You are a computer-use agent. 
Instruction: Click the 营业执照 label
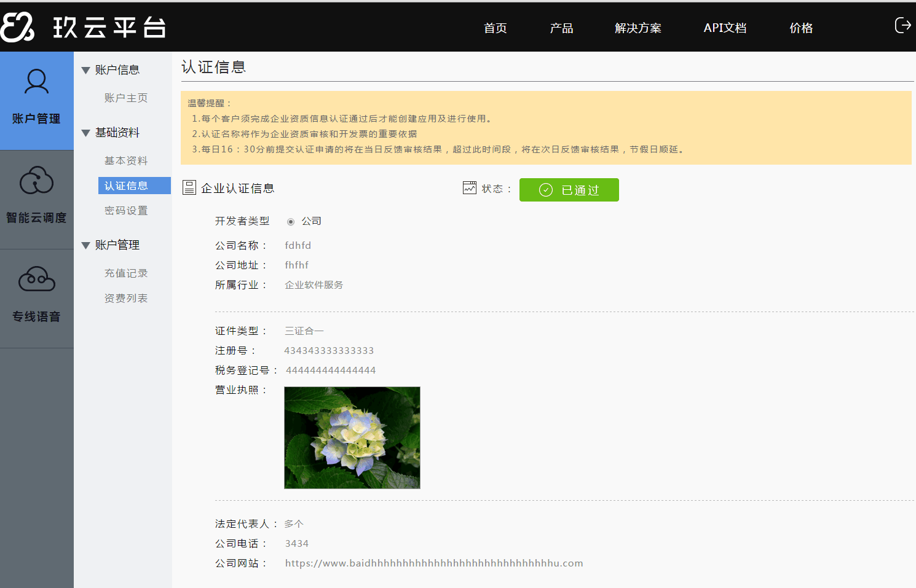tap(241, 390)
